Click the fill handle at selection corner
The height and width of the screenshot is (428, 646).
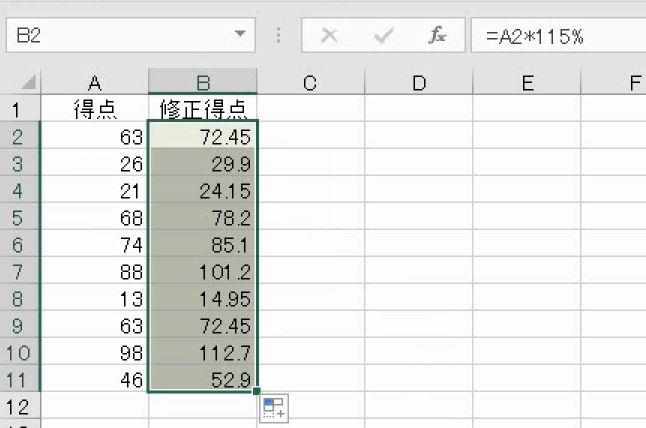pyautogui.click(x=257, y=391)
